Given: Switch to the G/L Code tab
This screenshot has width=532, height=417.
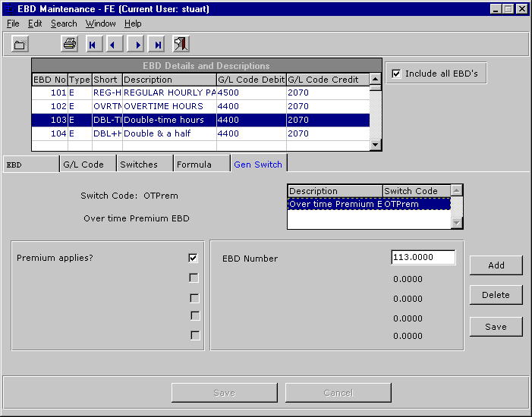Looking at the screenshot, I should click(x=83, y=164).
